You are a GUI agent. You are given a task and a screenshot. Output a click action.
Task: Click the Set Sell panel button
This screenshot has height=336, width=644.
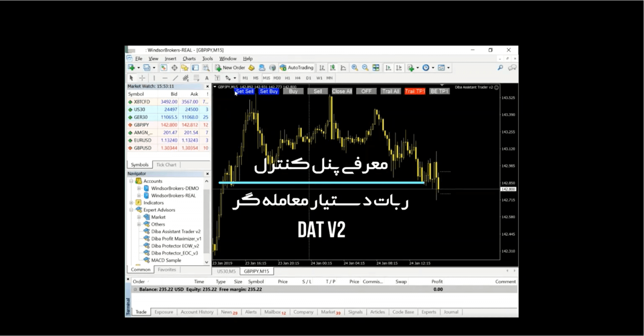click(244, 91)
